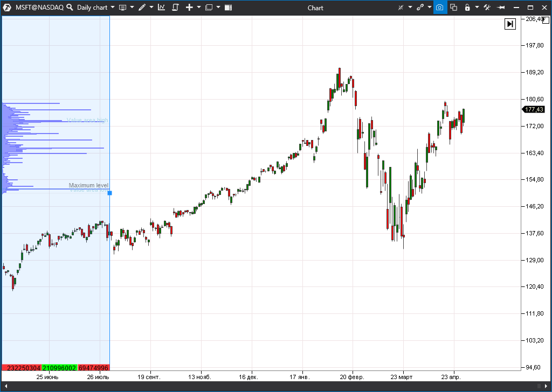Image resolution: width=552 pixels, height=392 pixels.
Task: Click the instrument search magnifier icon
Action: click(70, 8)
